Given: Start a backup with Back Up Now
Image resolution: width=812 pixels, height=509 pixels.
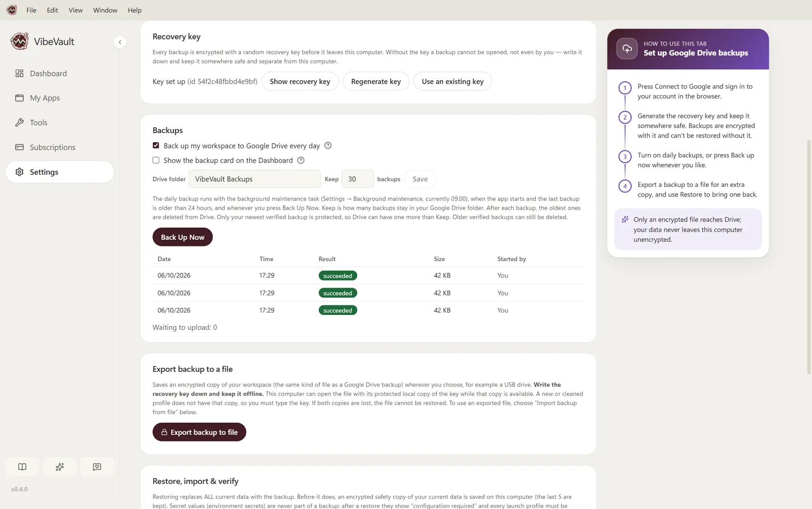Looking at the screenshot, I should pos(183,237).
